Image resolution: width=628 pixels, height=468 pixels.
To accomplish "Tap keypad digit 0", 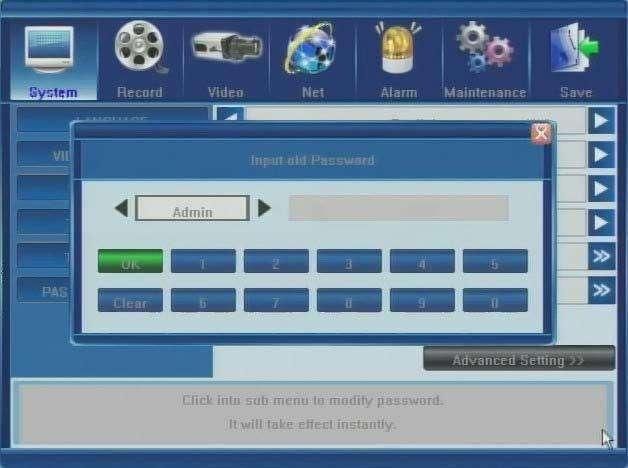I will pyautogui.click(x=495, y=300).
